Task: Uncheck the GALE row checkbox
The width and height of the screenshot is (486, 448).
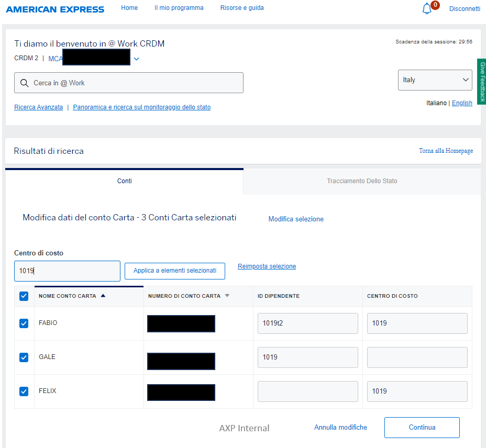Action: 24,357
